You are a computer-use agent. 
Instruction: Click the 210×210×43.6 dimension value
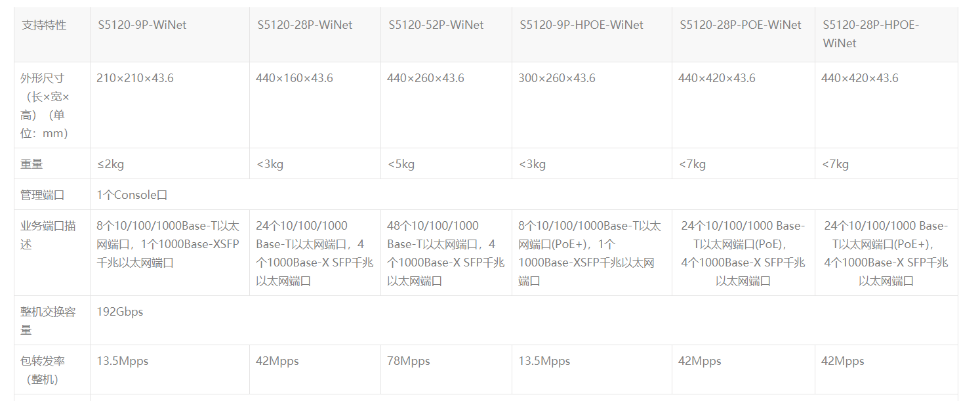point(135,78)
